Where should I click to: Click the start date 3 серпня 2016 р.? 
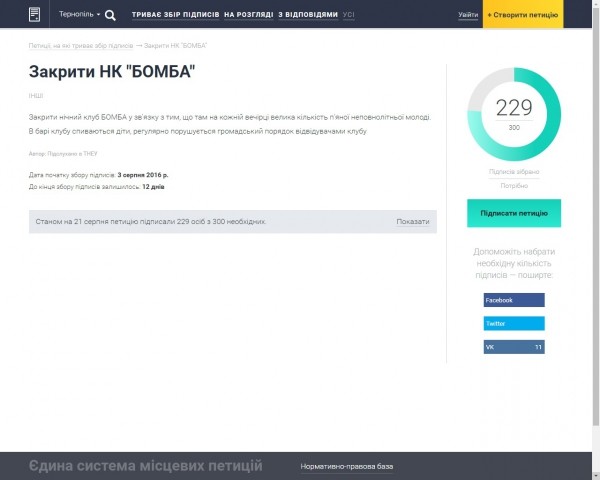tap(143, 175)
